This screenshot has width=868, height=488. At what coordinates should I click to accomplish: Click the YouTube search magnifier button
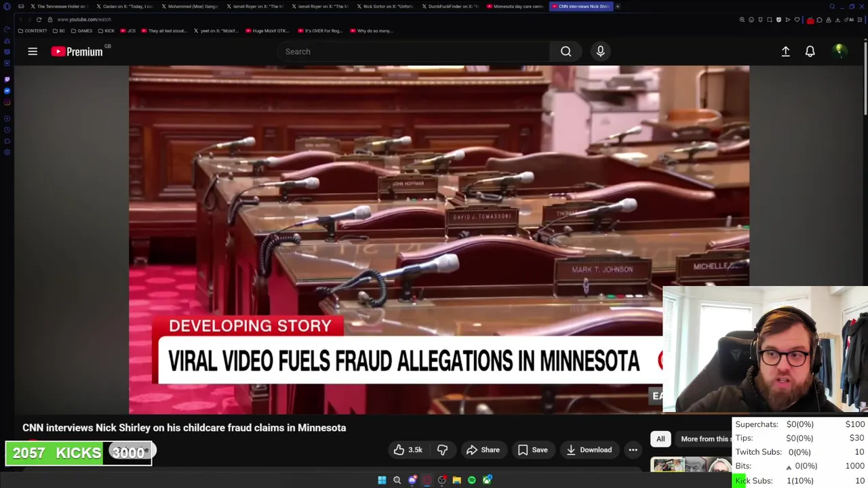(x=566, y=52)
